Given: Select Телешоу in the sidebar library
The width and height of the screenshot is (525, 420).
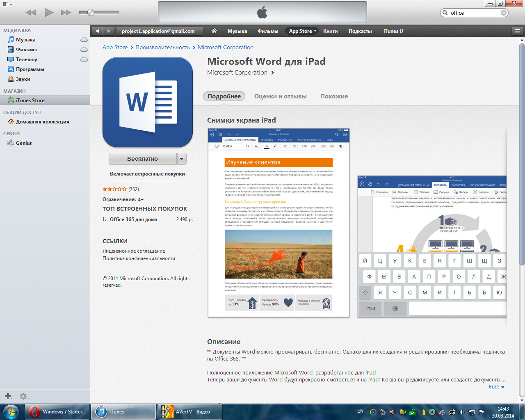Looking at the screenshot, I should (x=26, y=59).
